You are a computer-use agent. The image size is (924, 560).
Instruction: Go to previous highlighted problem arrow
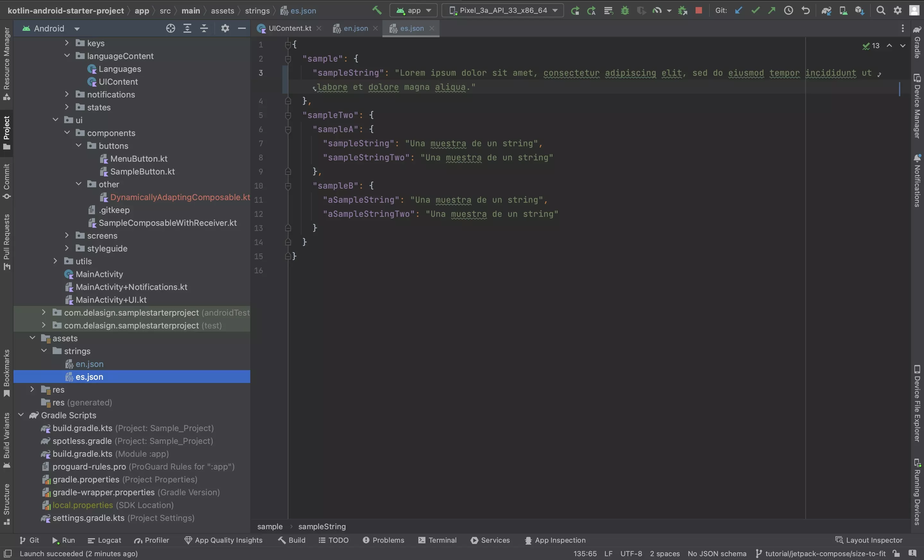click(x=889, y=46)
